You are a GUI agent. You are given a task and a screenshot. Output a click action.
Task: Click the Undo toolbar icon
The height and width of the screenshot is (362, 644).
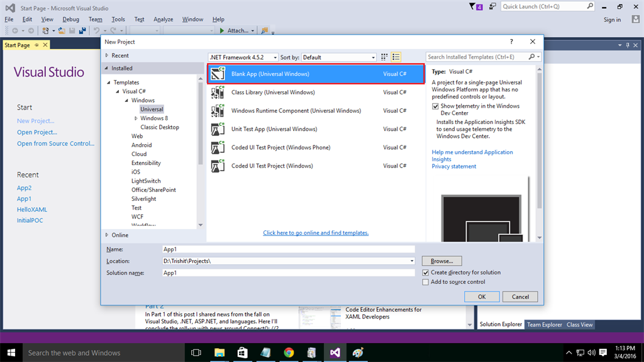(x=96, y=30)
